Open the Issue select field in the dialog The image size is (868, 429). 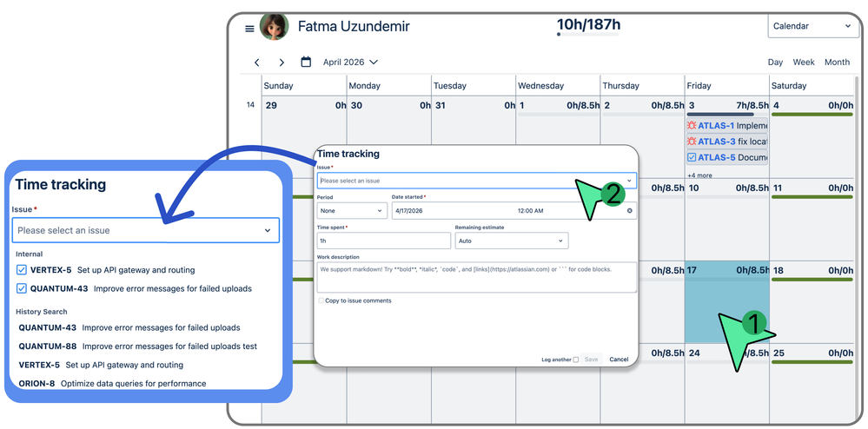coord(477,181)
